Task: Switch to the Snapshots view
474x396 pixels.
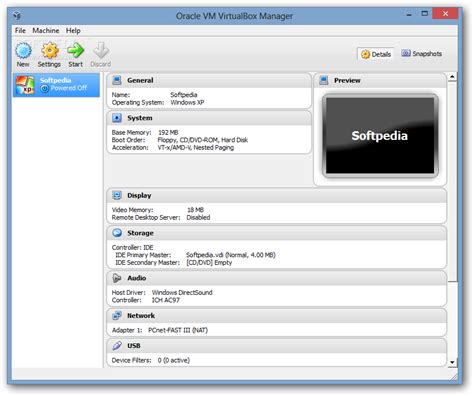Action: [x=422, y=54]
